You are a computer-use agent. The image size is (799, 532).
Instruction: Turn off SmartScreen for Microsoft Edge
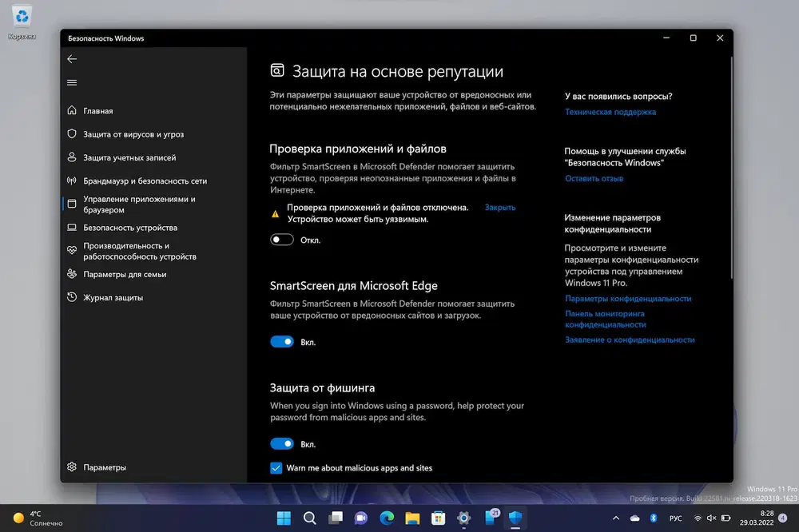282,341
